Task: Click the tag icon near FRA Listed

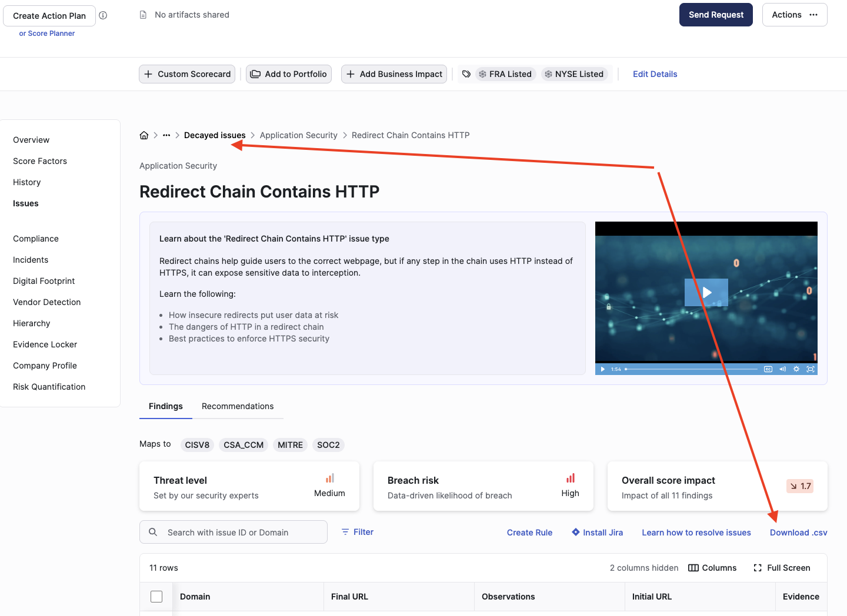Action: tap(466, 74)
